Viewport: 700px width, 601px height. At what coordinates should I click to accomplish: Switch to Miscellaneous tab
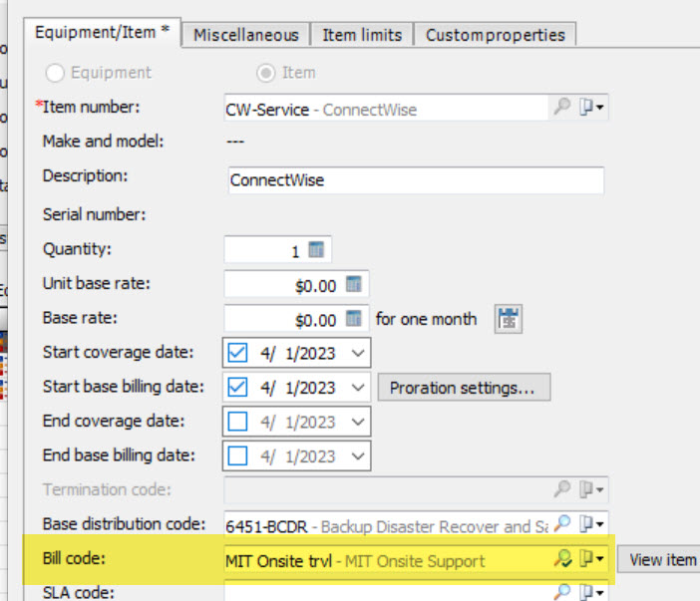point(246,35)
